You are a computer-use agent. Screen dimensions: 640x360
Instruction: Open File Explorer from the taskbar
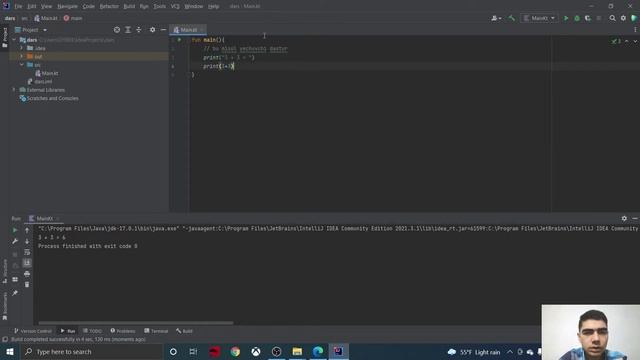[297, 351]
